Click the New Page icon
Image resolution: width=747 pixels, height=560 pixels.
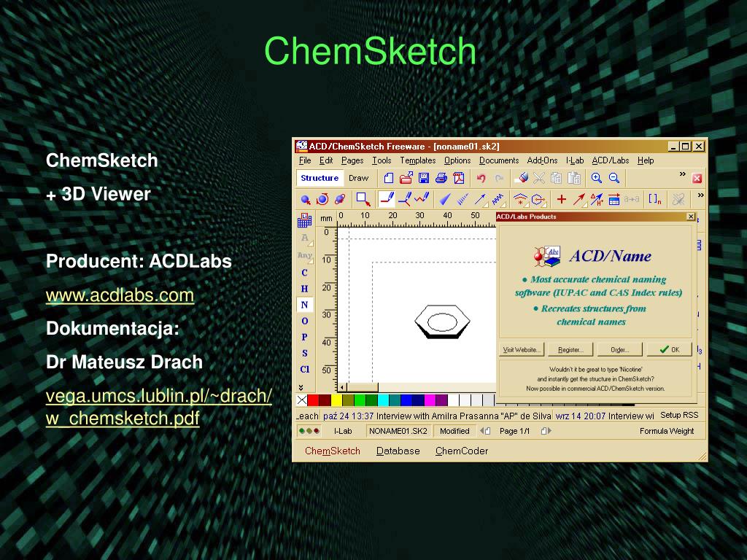(389, 178)
